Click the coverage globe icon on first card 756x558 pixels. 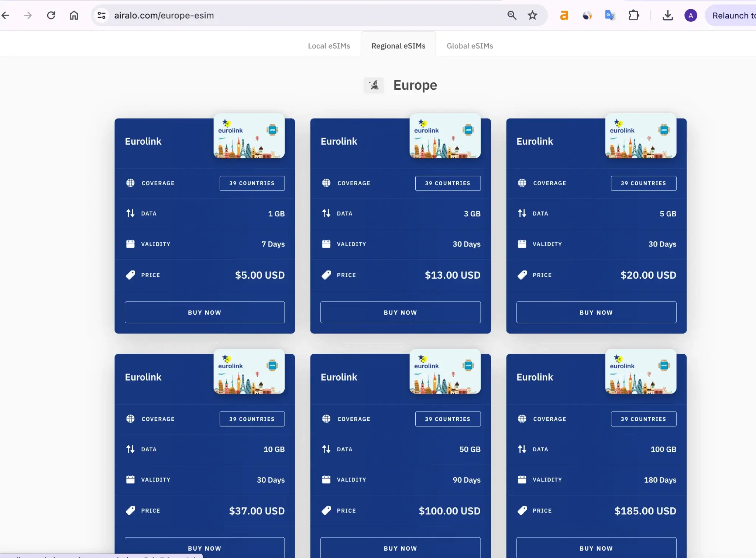pyautogui.click(x=130, y=183)
